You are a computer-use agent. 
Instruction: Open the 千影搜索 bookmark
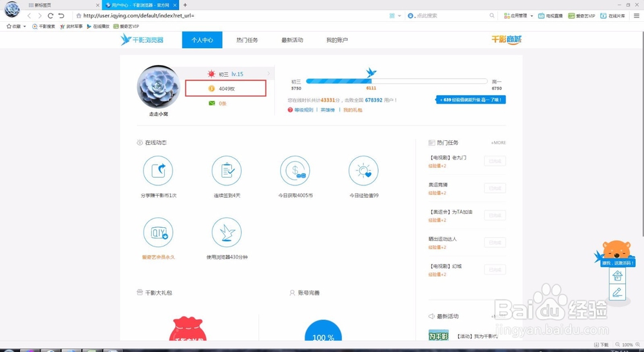point(44,26)
